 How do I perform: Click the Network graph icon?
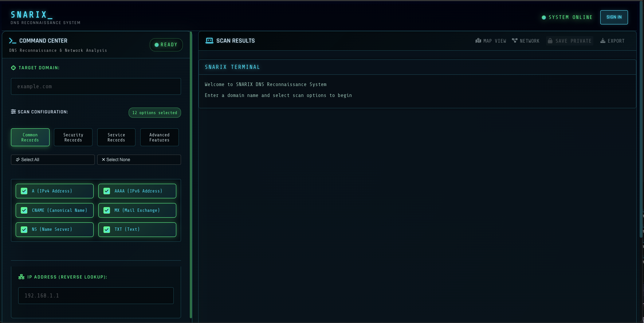[x=515, y=41]
